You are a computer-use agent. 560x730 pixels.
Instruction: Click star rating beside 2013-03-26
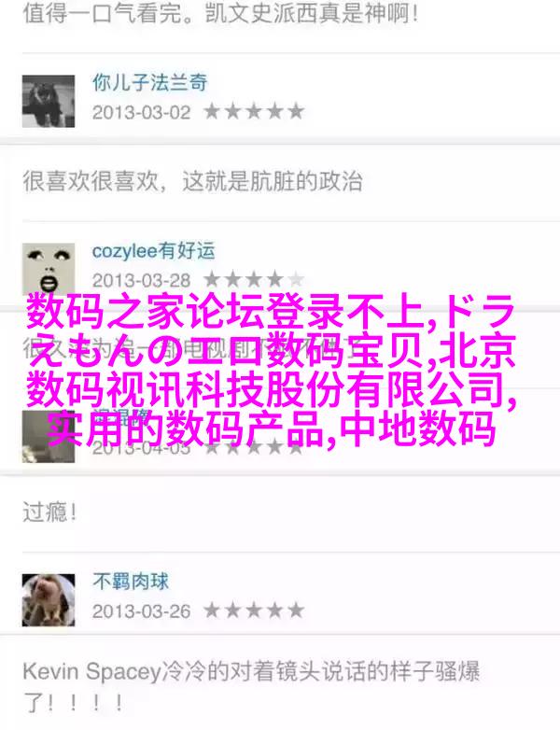click(x=254, y=611)
